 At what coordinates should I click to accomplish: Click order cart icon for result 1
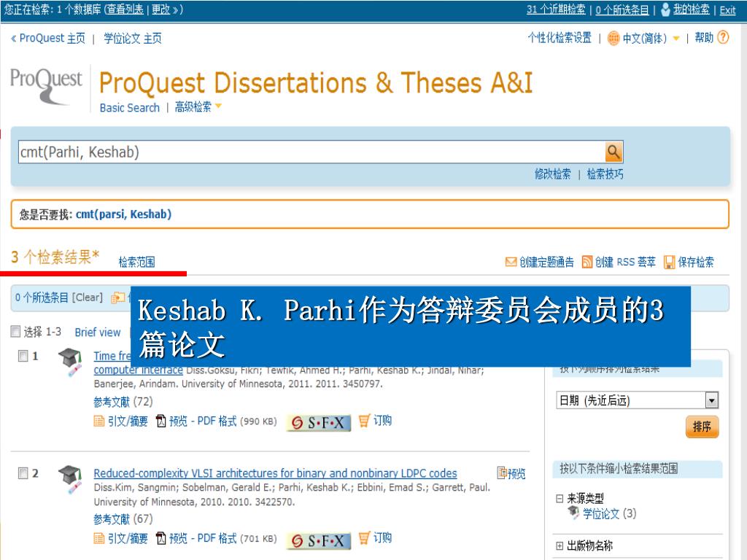pyautogui.click(x=364, y=421)
